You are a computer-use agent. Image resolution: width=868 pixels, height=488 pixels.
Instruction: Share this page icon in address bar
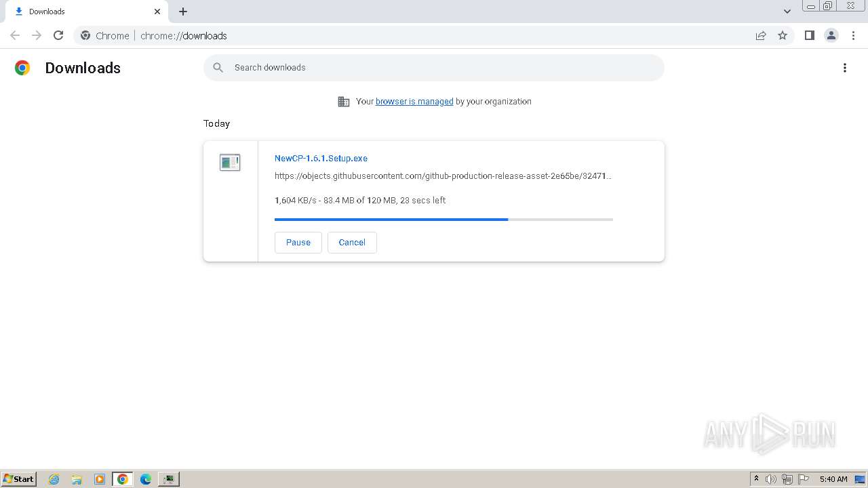coord(761,35)
